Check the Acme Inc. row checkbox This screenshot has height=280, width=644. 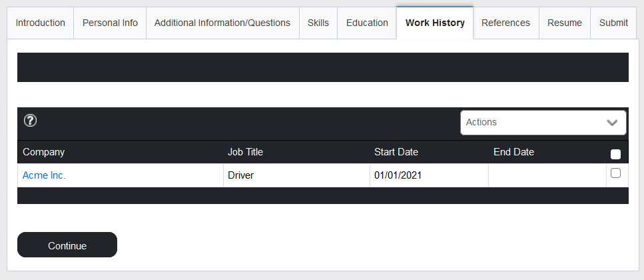(615, 173)
